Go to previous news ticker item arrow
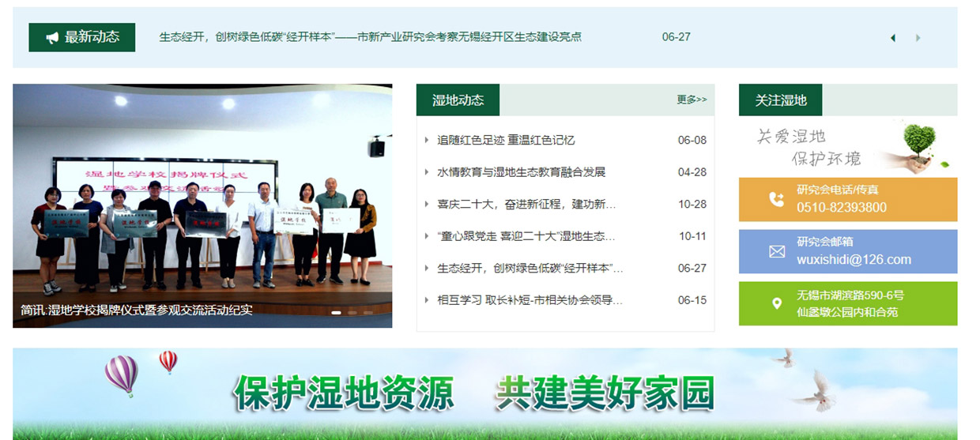Screen dimensions: 980x440 [x=893, y=37]
